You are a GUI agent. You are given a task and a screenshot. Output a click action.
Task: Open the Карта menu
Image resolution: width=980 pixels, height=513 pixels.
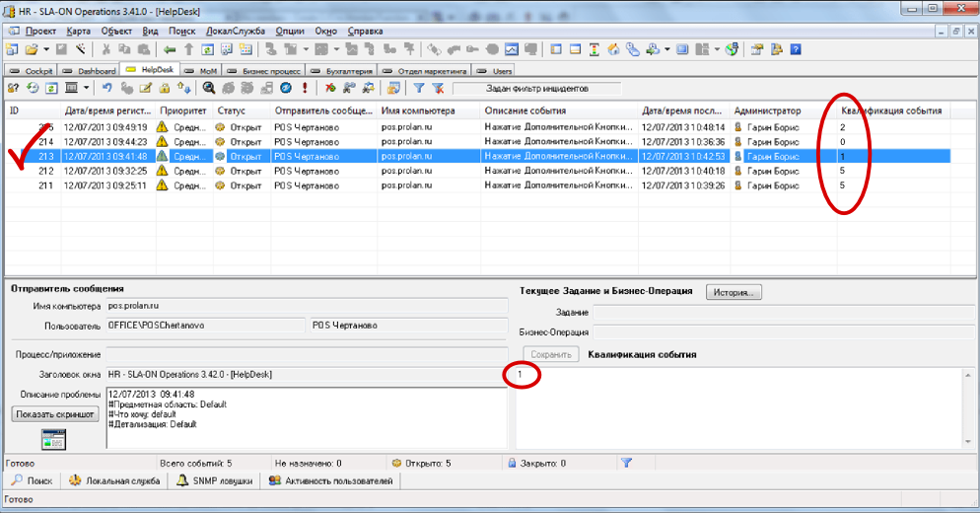[x=78, y=31]
